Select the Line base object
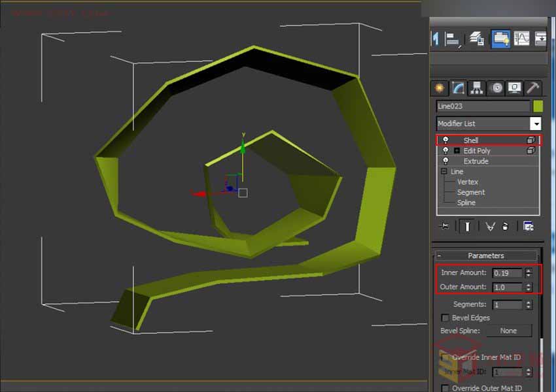The height and width of the screenshot is (392, 556). pyautogui.click(x=457, y=171)
